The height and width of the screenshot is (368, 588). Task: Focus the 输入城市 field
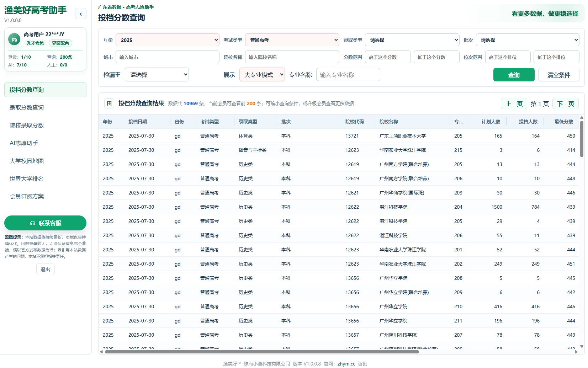coord(168,57)
